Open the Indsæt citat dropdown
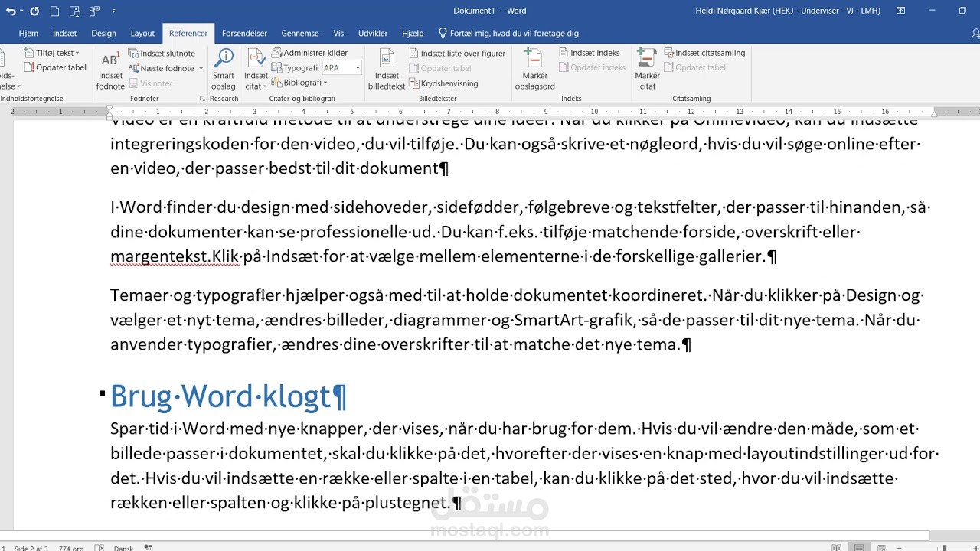980x551 pixels. click(256, 69)
